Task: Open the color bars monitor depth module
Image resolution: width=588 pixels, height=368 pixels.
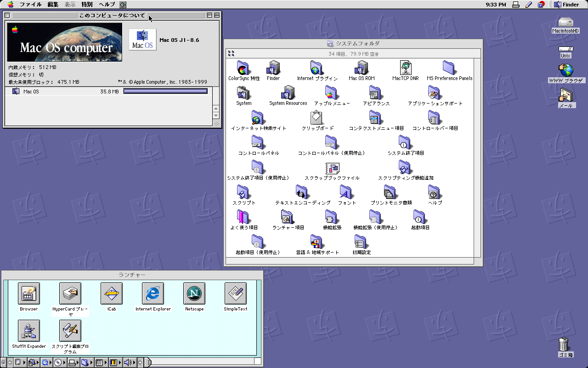Action: click(x=115, y=362)
